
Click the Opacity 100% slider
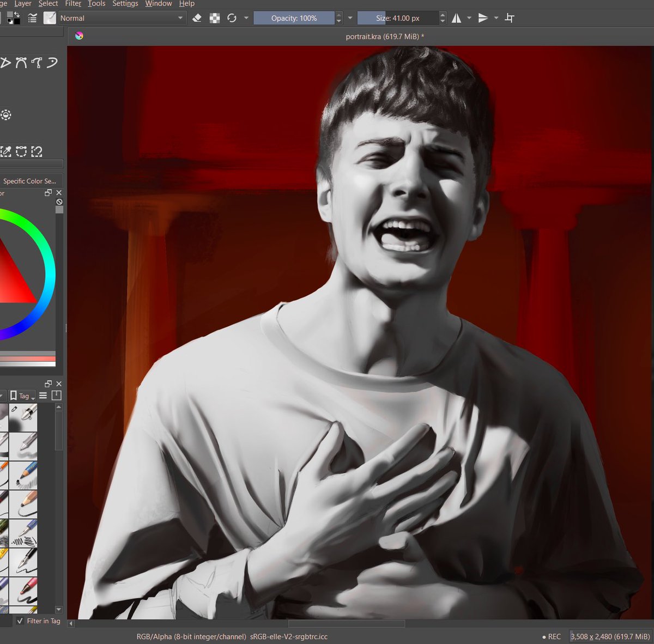point(294,18)
